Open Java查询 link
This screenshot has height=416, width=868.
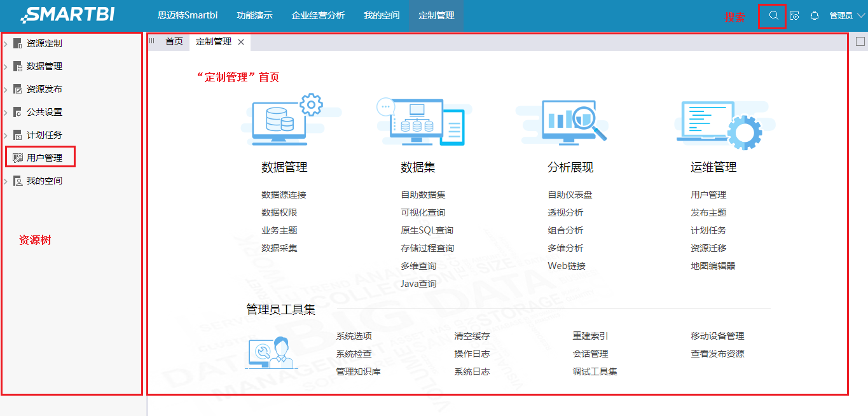click(x=418, y=284)
